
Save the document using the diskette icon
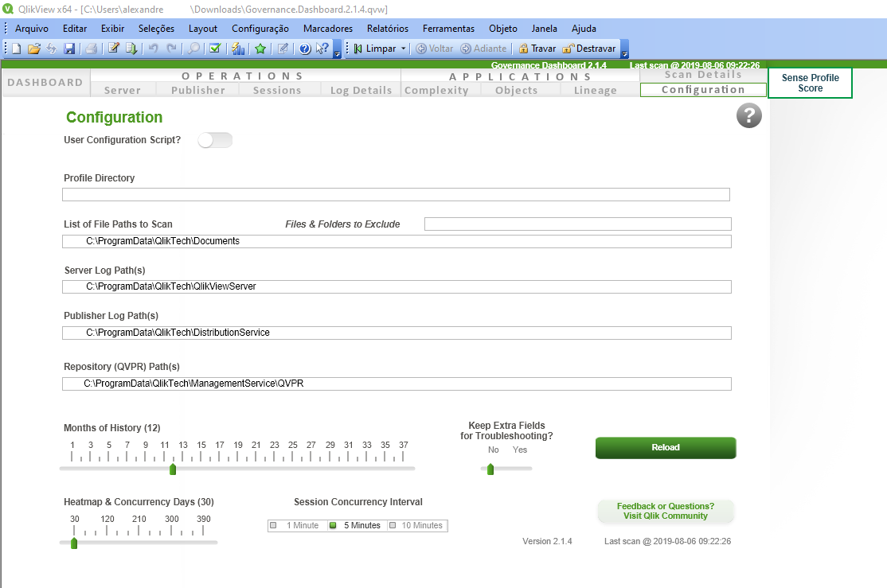click(x=69, y=49)
